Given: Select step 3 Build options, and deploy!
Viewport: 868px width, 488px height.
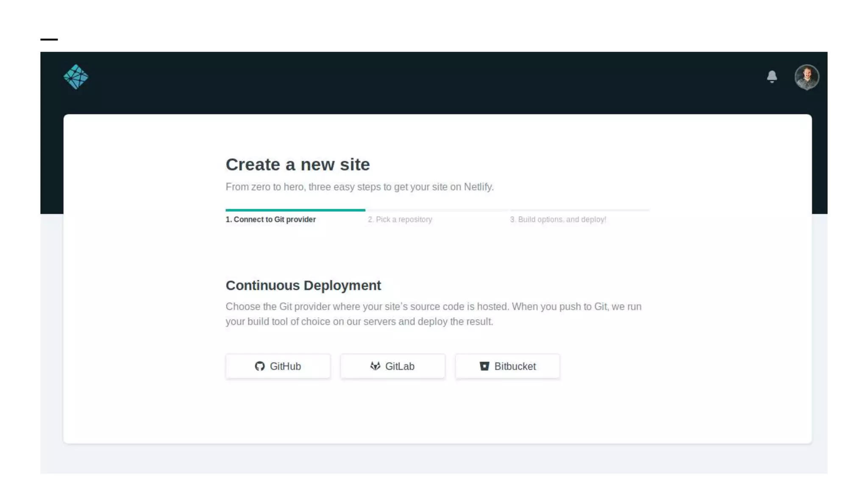Looking at the screenshot, I should [x=558, y=219].
